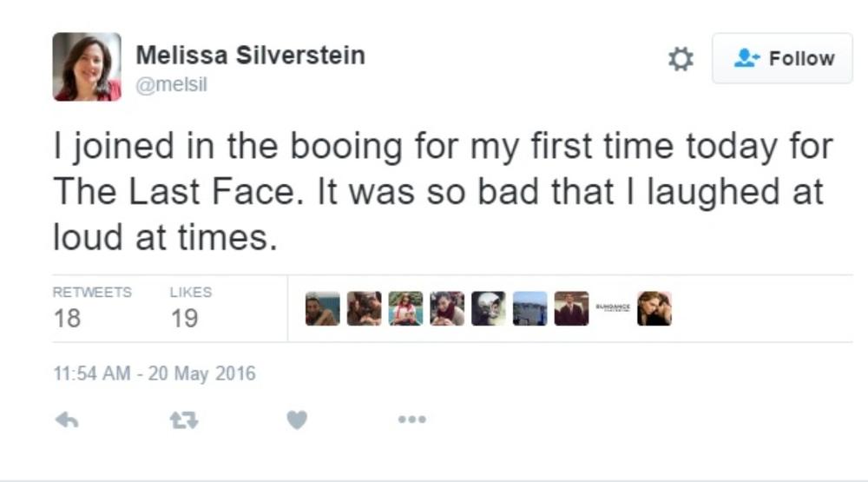Click the reply arrow icon
This screenshot has width=868, height=482.
click(67, 420)
